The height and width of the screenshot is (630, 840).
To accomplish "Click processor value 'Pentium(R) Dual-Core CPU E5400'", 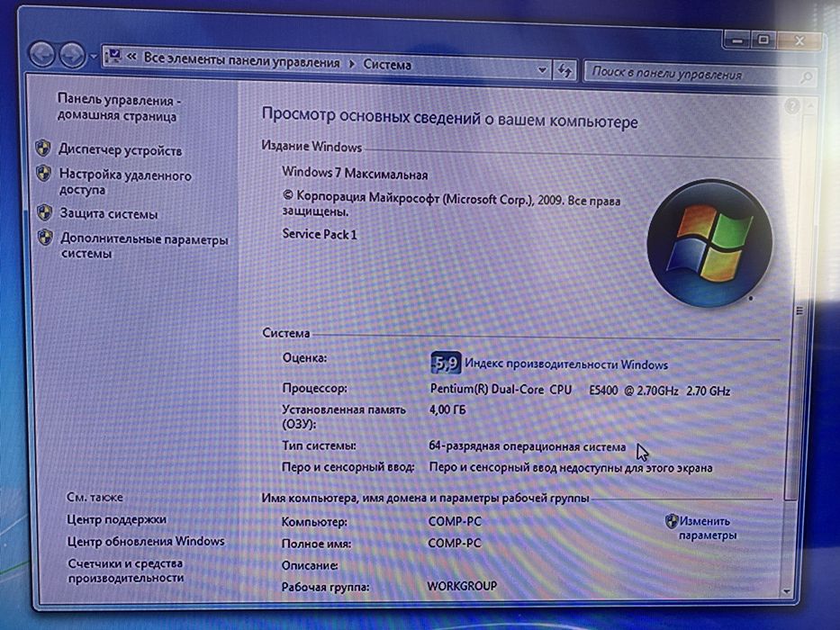I will click(524, 390).
